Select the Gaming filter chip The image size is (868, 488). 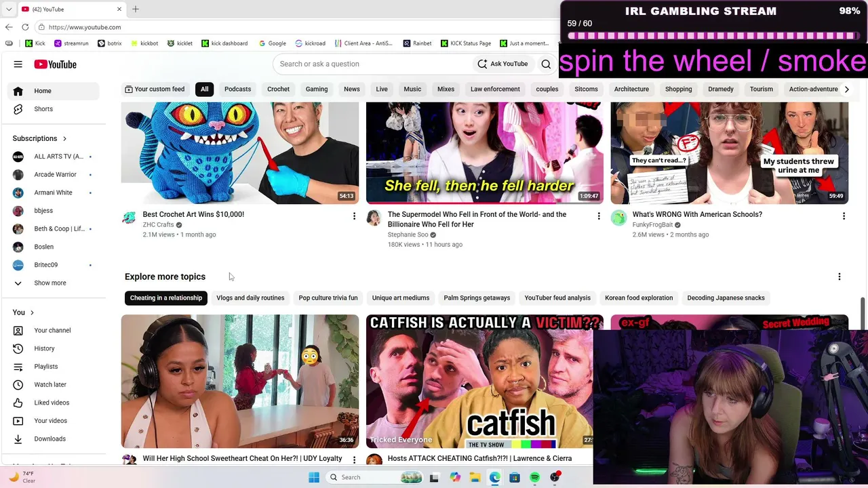point(317,89)
